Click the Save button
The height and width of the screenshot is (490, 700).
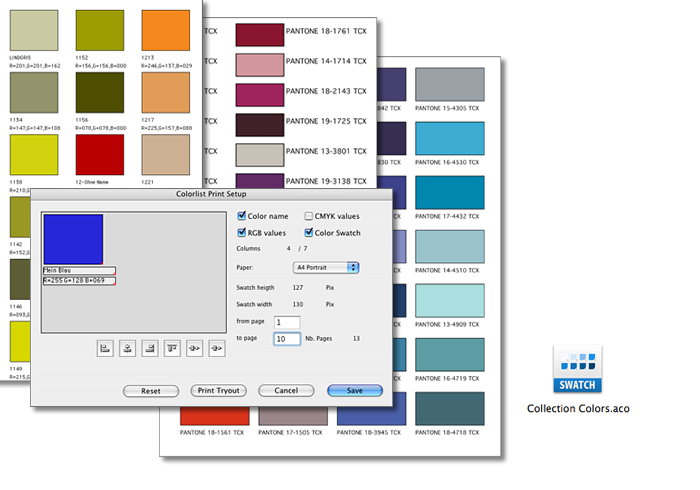355,390
